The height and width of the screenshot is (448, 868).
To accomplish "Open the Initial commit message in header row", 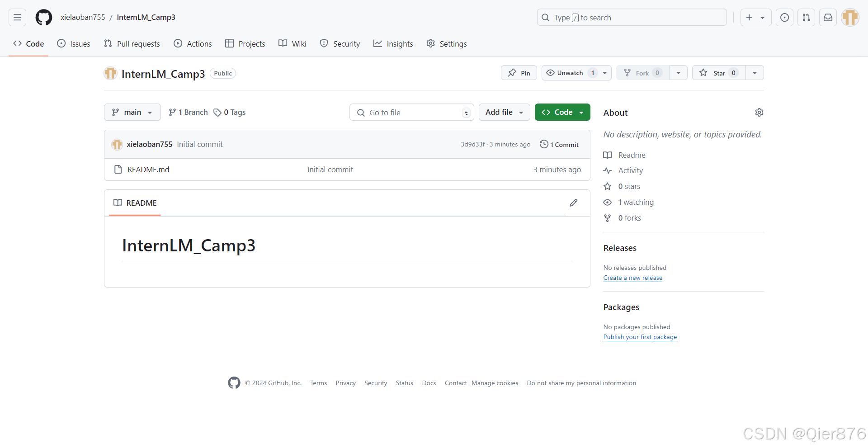I will point(200,144).
